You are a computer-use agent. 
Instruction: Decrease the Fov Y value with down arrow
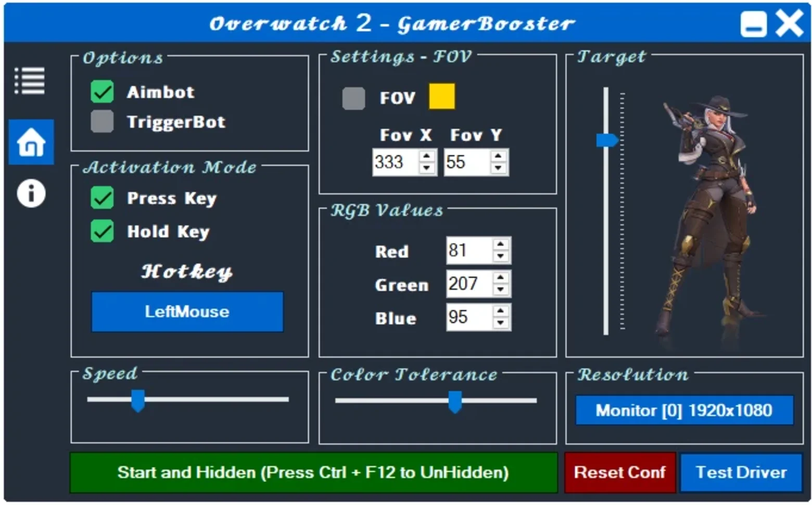[499, 168]
